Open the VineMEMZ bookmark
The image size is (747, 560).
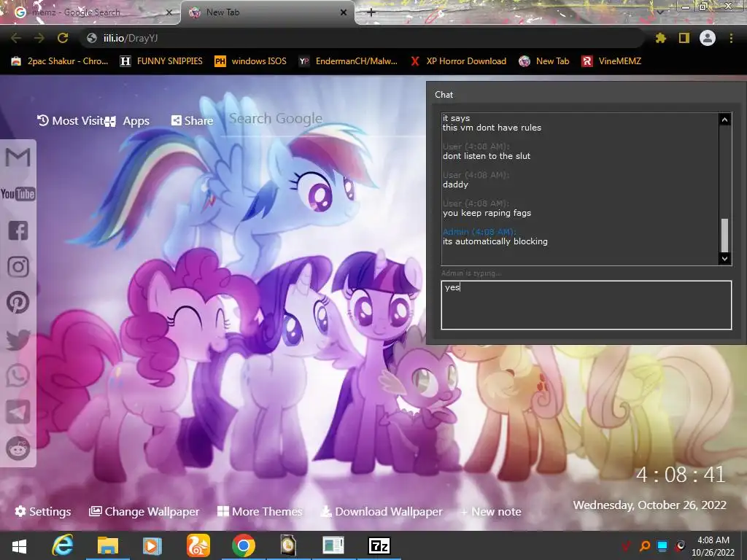pos(612,61)
